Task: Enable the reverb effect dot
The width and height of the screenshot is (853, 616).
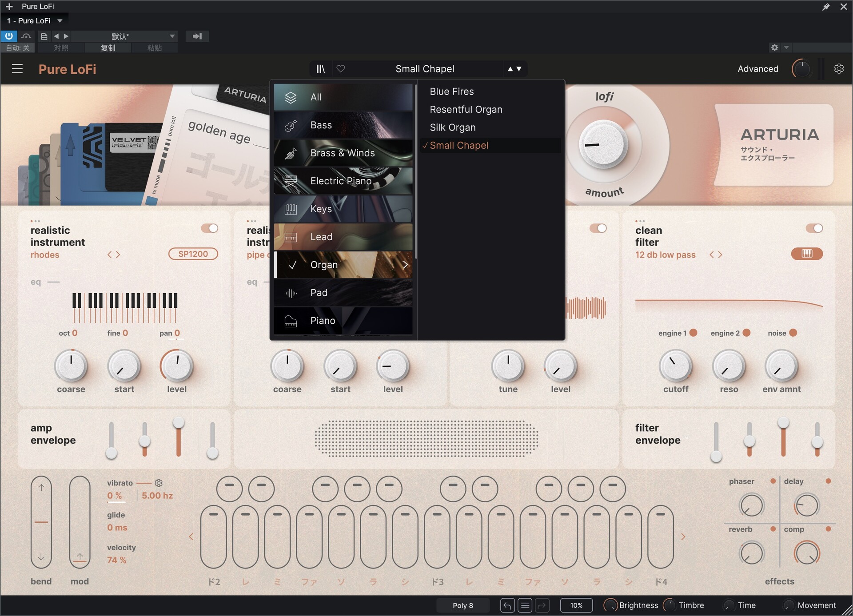Action: click(x=773, y=529)
